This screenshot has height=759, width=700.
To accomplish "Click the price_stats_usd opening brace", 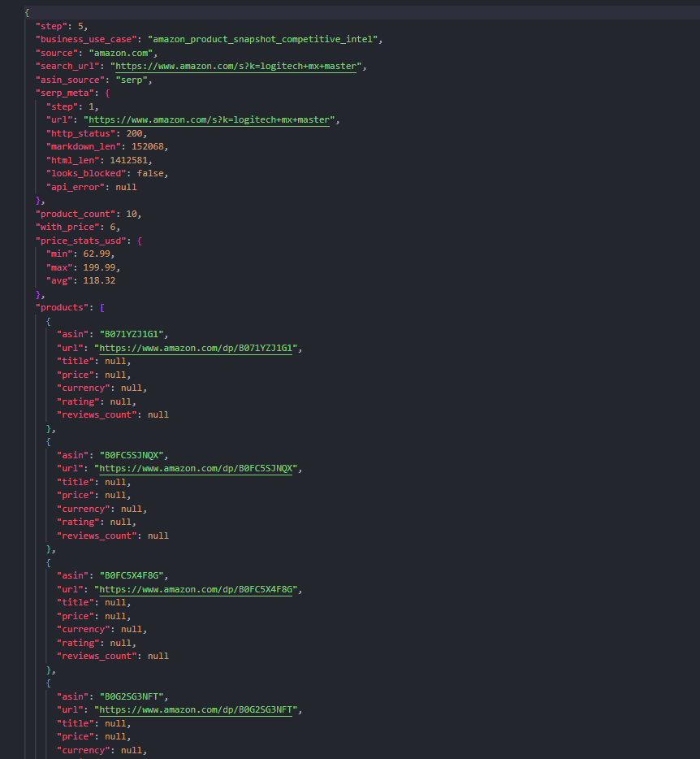I will 140,241.
